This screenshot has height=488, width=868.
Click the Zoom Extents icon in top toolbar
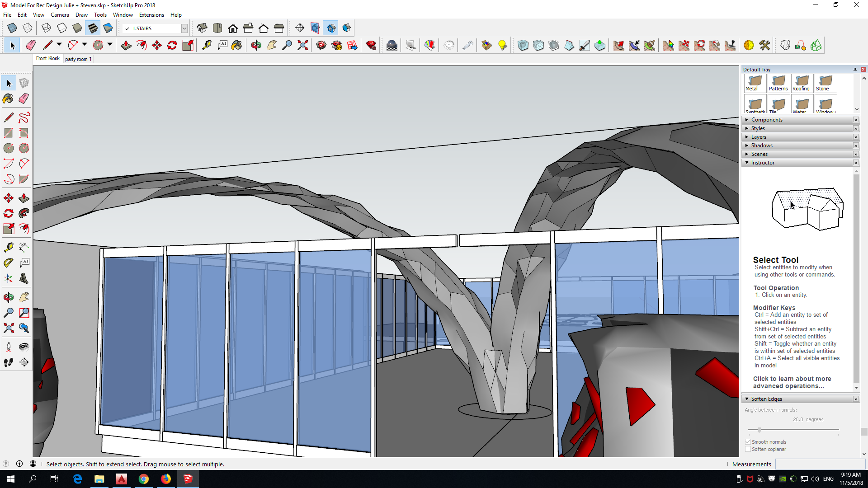click(302, 45)
